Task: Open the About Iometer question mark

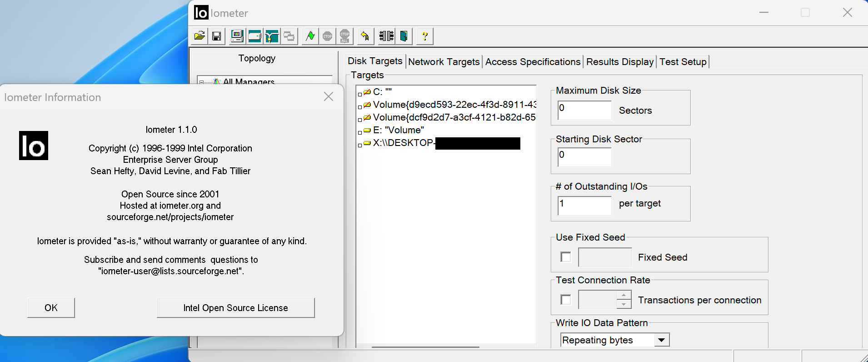Action: coord(424,36)
